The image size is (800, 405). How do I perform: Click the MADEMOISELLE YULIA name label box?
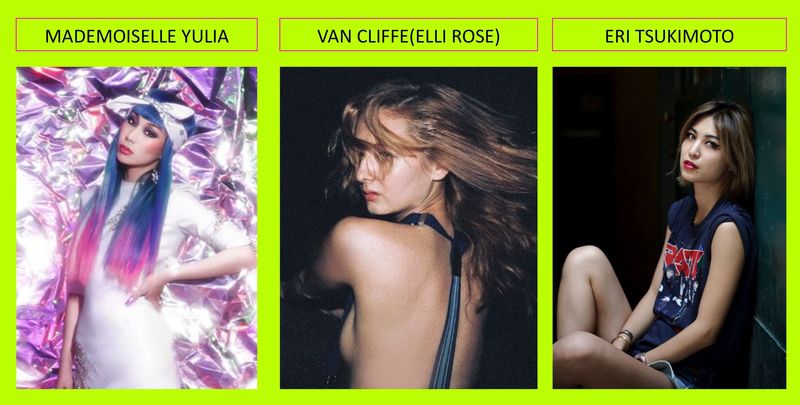pos(137,35)
